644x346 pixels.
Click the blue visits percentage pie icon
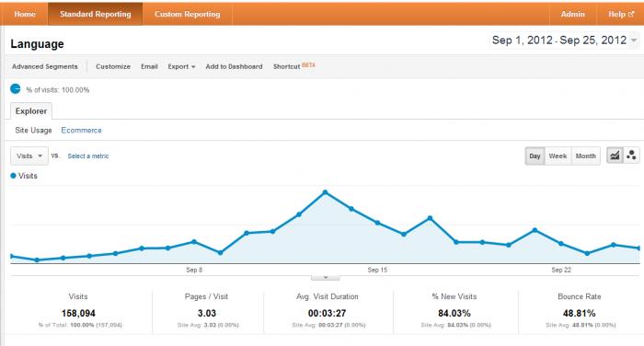16,88
